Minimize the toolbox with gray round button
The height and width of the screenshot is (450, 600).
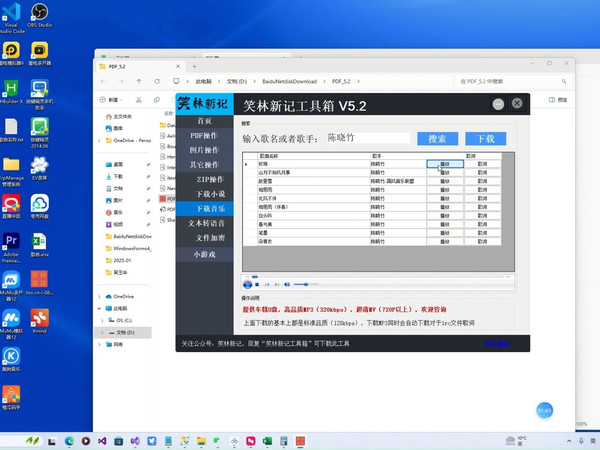498,104
